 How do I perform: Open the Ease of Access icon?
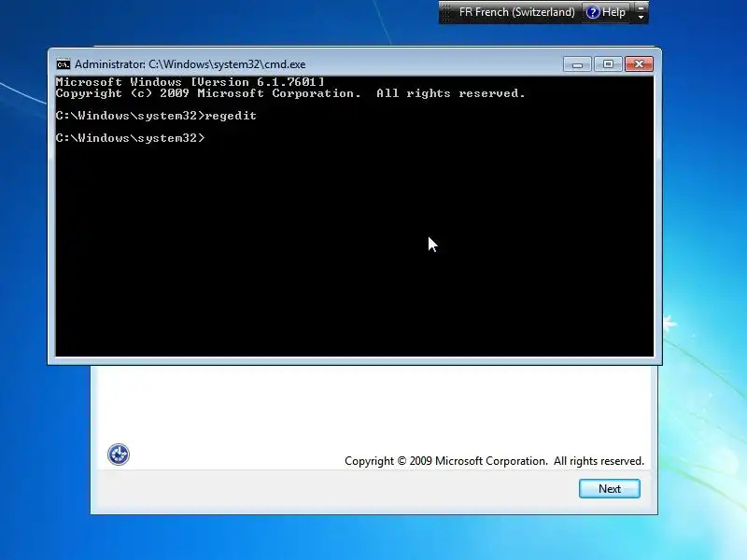coord(119,455)
